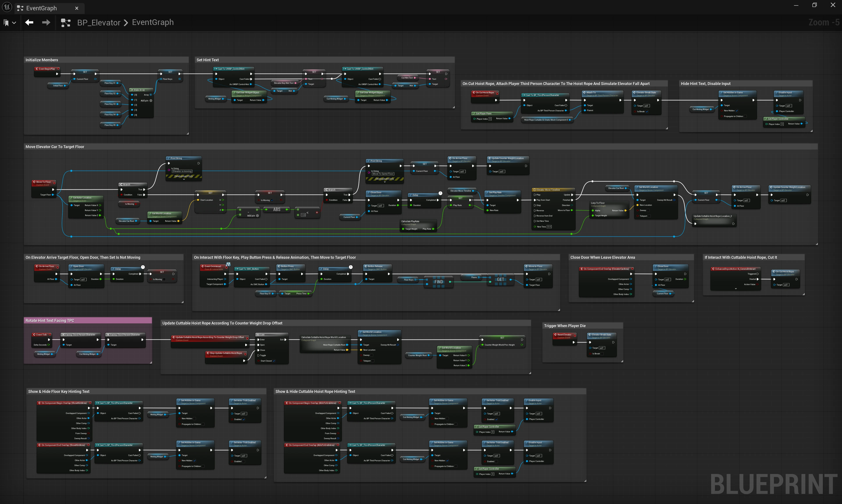
Task: Click the bookmarks icon in toolbar
Action: (6, 23)
